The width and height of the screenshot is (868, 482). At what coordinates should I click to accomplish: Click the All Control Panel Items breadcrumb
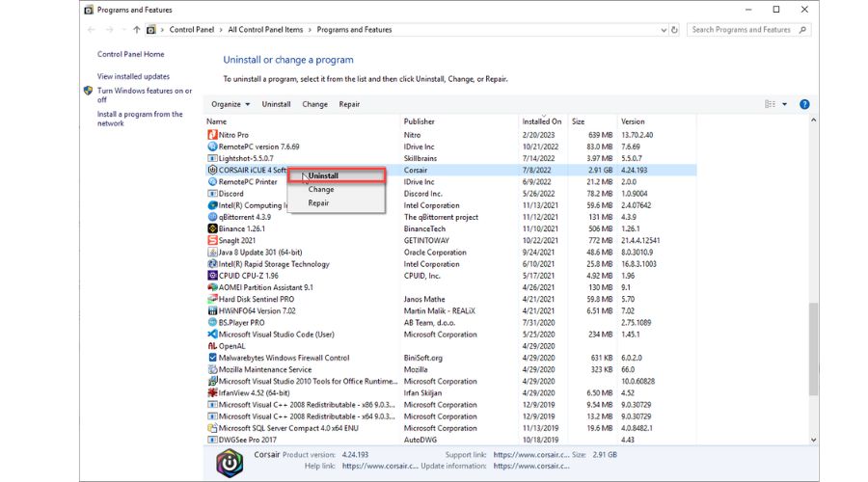[265, 30]
